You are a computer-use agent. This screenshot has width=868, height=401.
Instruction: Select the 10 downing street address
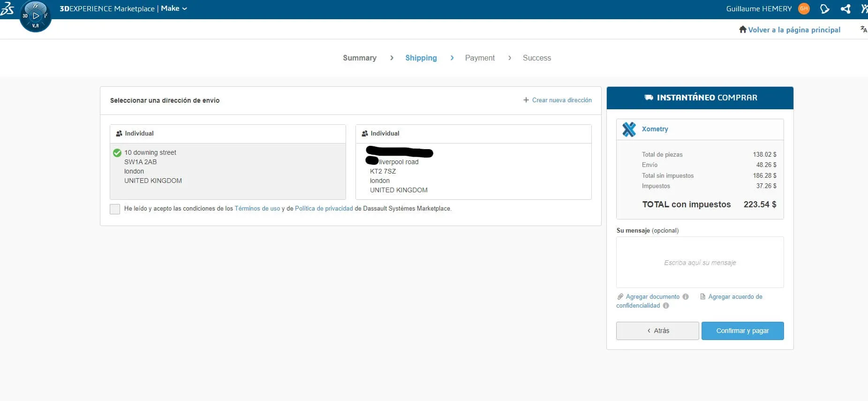[x=227, y=166]
